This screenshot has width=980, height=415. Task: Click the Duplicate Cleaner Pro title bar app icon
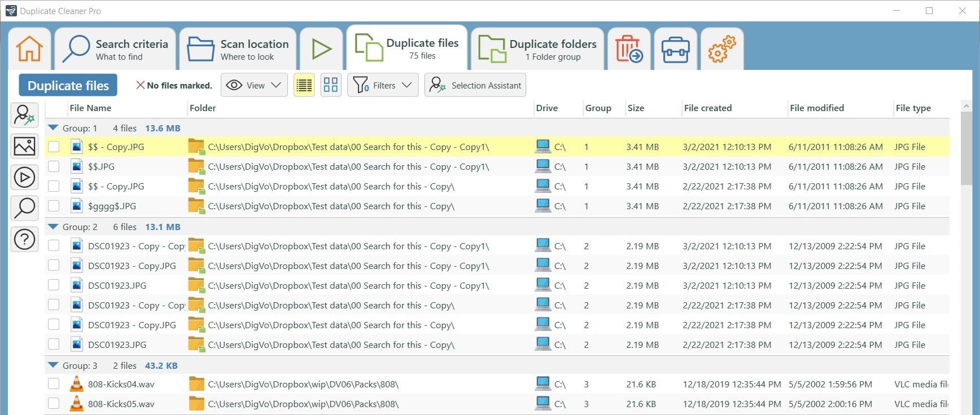point(10,11)
